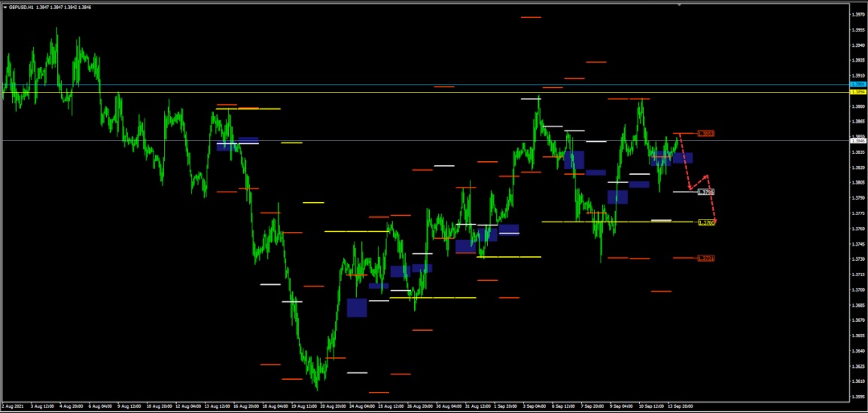Click the current price 1.3846 axis tag
The width and height of the screenshot is (868, 413).
pos(857,140)
